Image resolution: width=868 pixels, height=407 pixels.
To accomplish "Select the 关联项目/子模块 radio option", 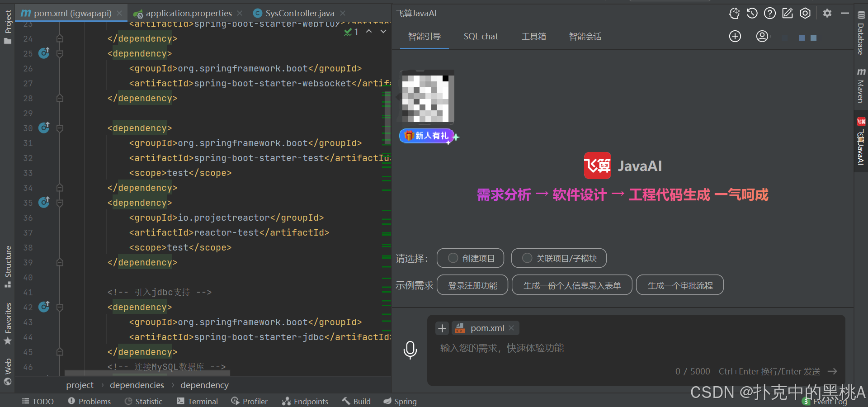I will tap(559, 258).
